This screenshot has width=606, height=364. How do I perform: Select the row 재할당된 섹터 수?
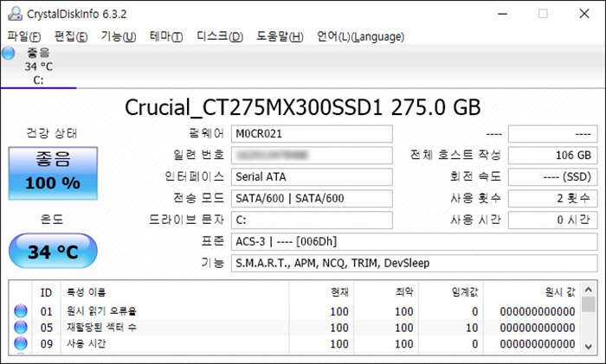click(294, 328)
